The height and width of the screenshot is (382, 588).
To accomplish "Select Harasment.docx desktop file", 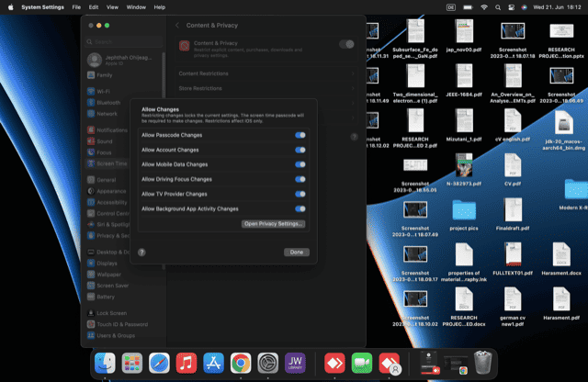I will [561, 259].
